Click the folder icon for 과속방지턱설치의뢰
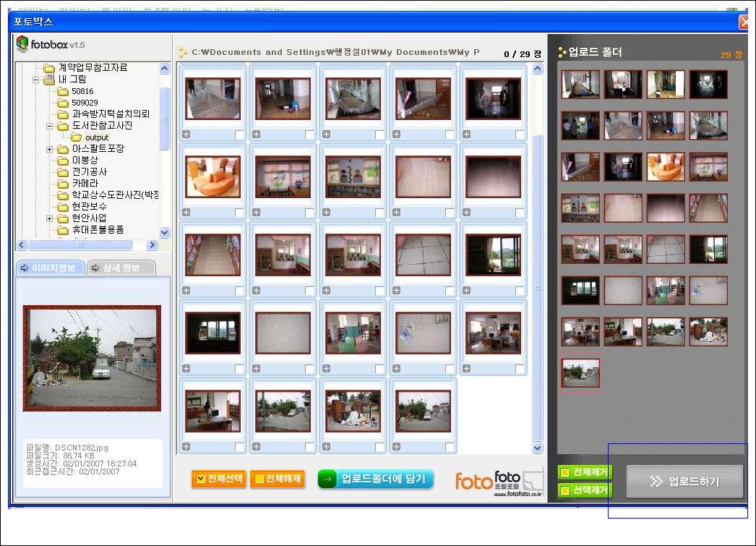756x546 pixels. coord(63,114)
